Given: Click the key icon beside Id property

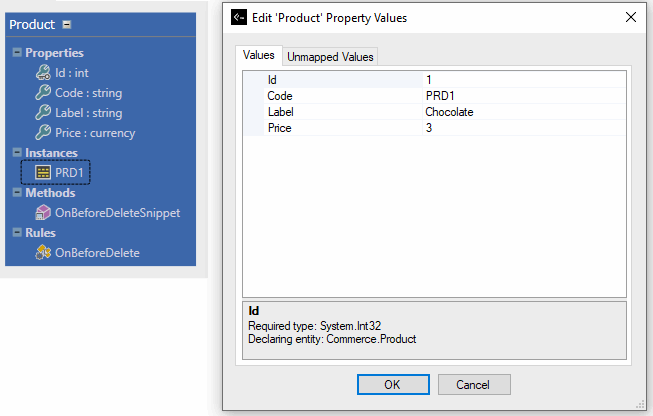Looking at the screenshot, I should click(x=43, y=73).
